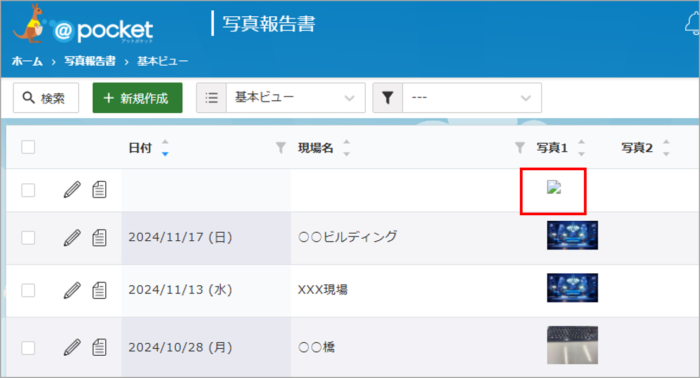Sort by 日付 column arrows

point(165,148)
